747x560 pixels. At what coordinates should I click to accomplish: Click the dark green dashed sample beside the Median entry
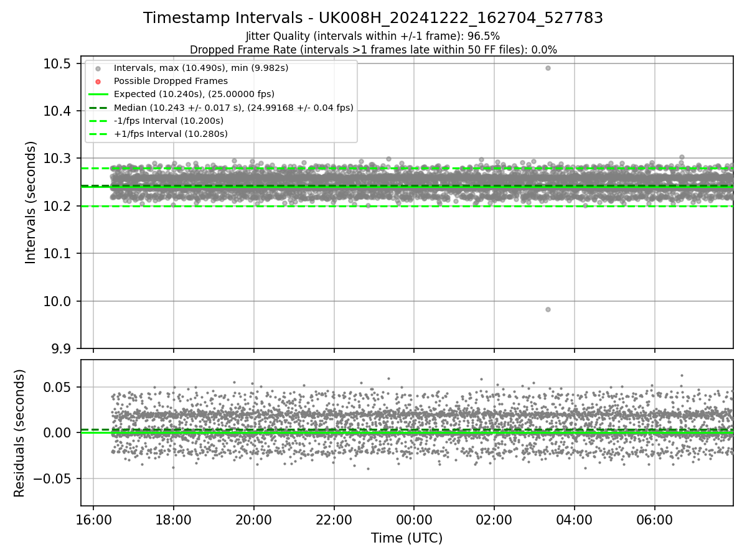click(98, 108)
